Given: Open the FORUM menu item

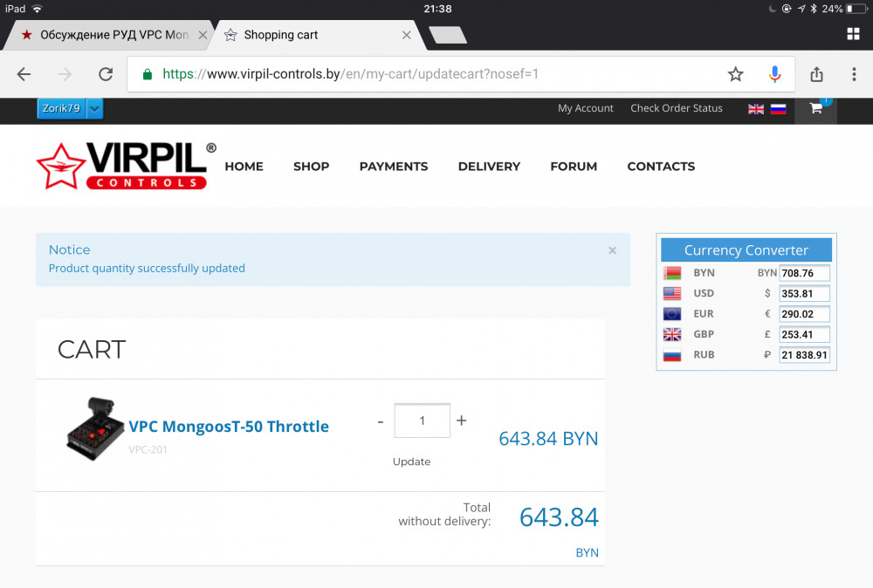Looking at the screenshot, I should point(574,167).
